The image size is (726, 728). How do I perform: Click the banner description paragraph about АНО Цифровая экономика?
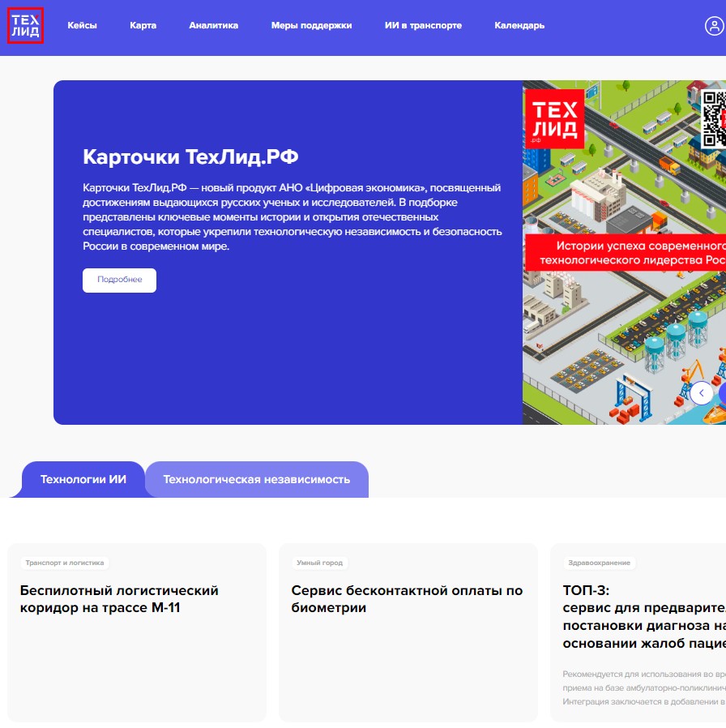(x=293, y=216)
